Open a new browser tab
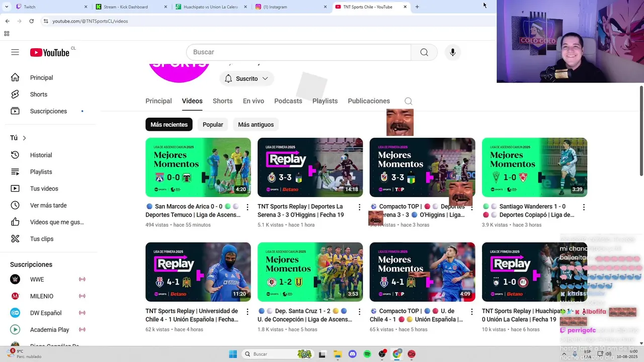 click(417, 7)
